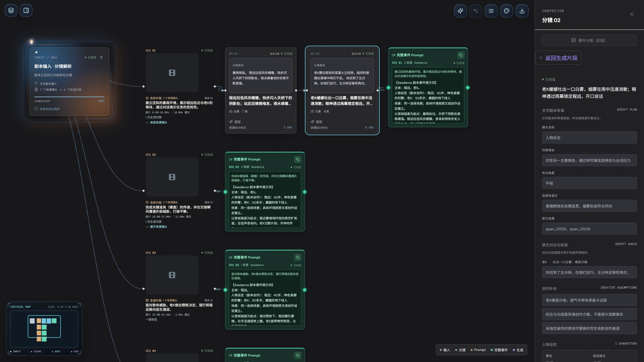The height and width of the screenshot is (362, 644).
Task: Copy the SEQ 01 完整事件 Prompt
Action: (461, 55)
